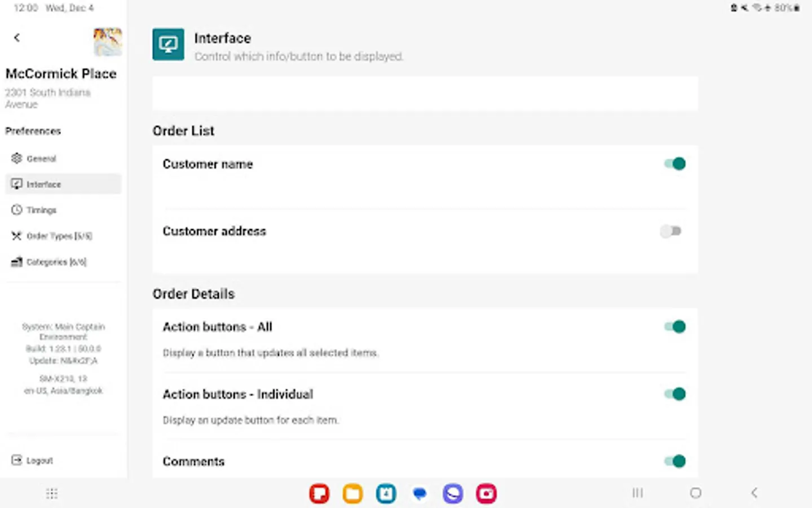Click the Logout icon
The height and width of the screenshot is (508, 812).
(17, 460)
